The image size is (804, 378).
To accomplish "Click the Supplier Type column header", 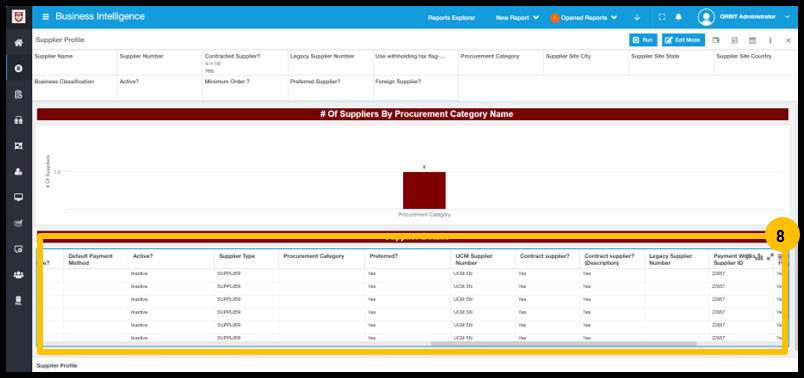I will [247, 259].
